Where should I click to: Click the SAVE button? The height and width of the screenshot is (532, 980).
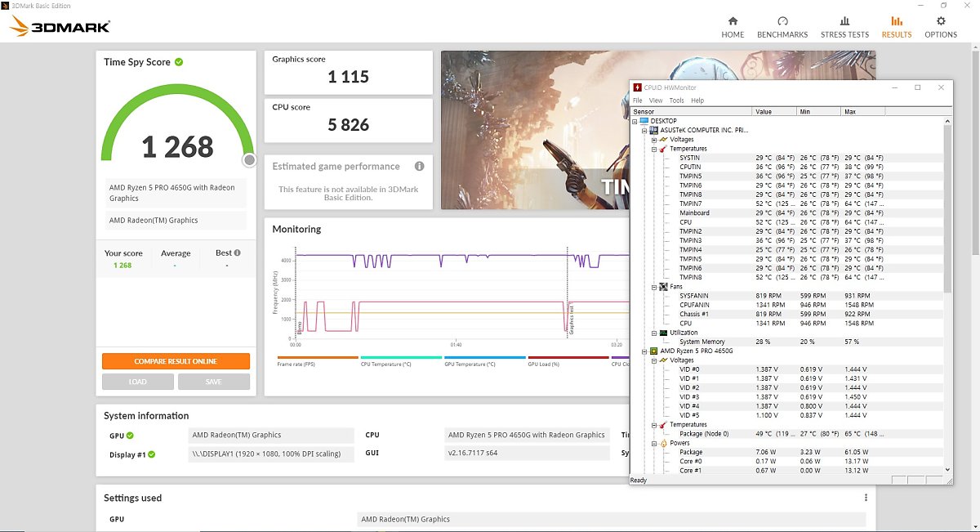point(214,382)
